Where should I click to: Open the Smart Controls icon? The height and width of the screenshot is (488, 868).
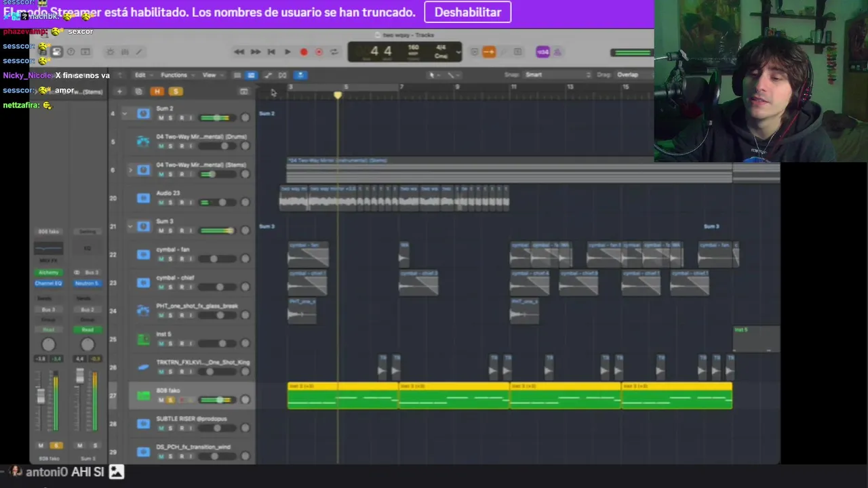(111, 52)
